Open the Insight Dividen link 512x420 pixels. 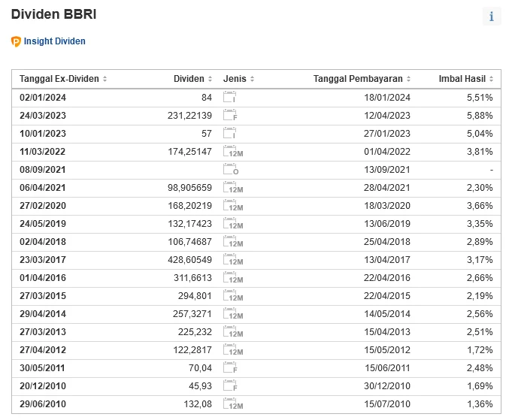[55, 41]
